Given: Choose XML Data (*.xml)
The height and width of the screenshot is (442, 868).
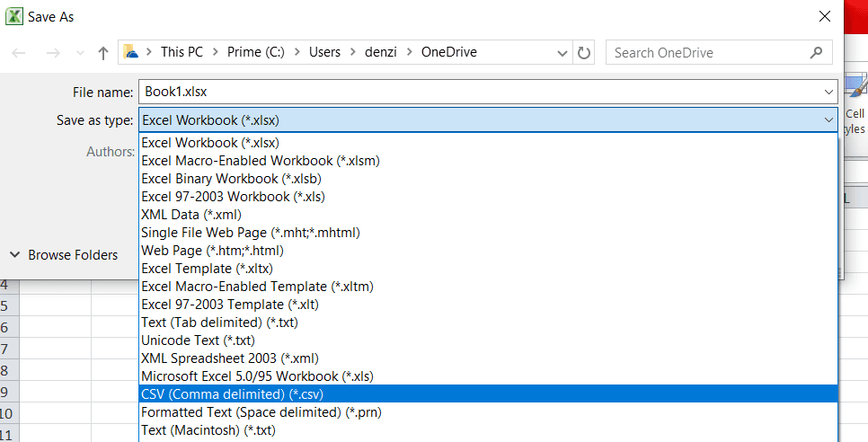Looking at the screenshot, I should click(489, 215).
